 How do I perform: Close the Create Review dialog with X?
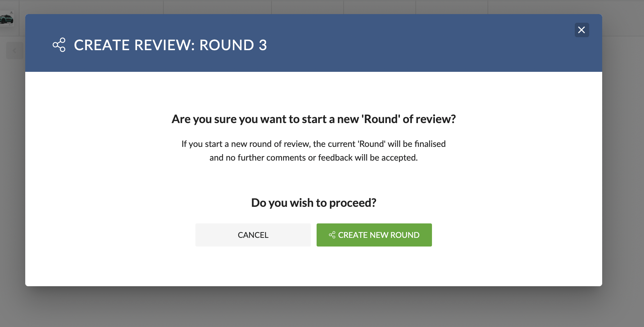point(582,30)
